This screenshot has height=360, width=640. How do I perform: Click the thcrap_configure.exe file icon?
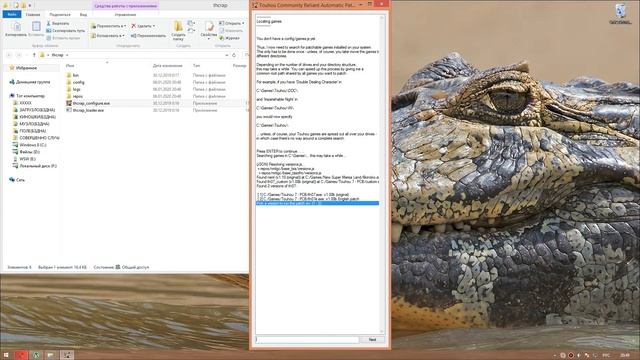(69, 103)
